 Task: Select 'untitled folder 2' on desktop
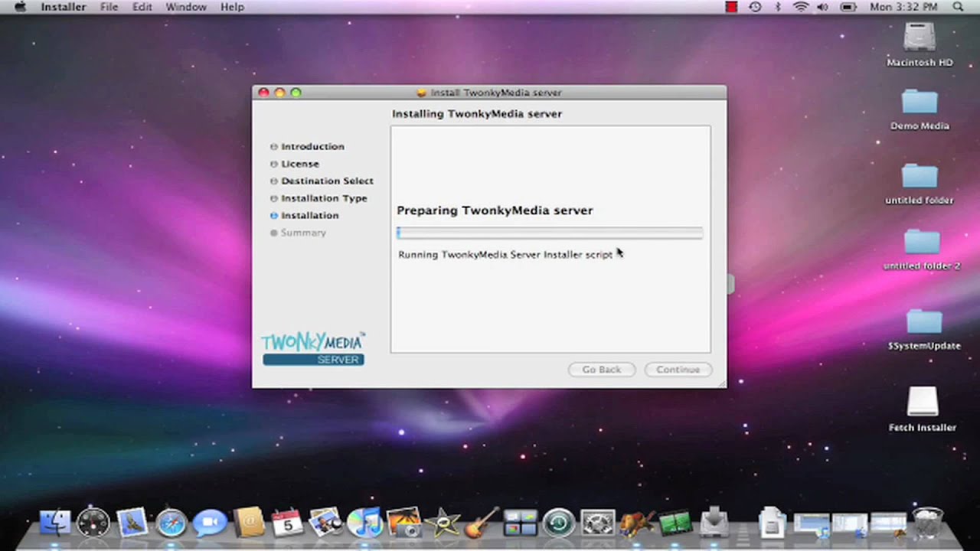coord(921,249)
